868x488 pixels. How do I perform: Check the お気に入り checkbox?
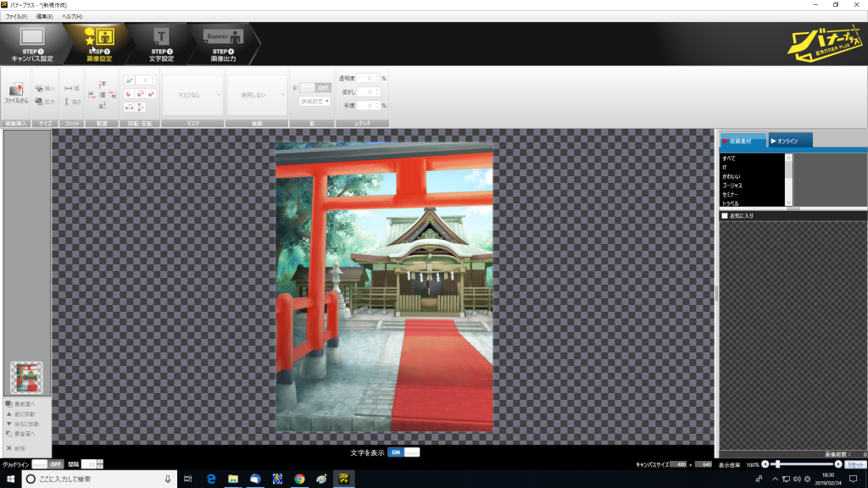pos(724,216)
